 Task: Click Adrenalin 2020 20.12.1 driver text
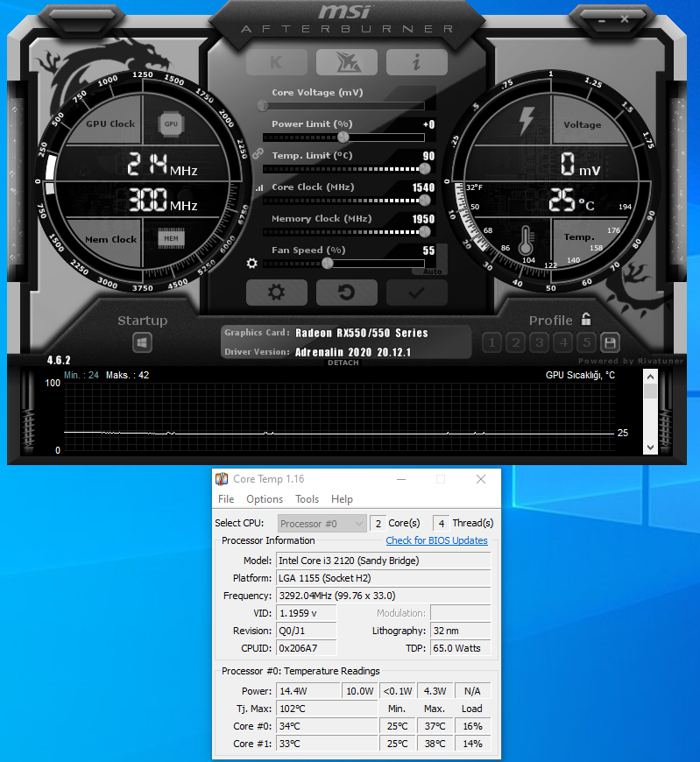click(353, 352)
